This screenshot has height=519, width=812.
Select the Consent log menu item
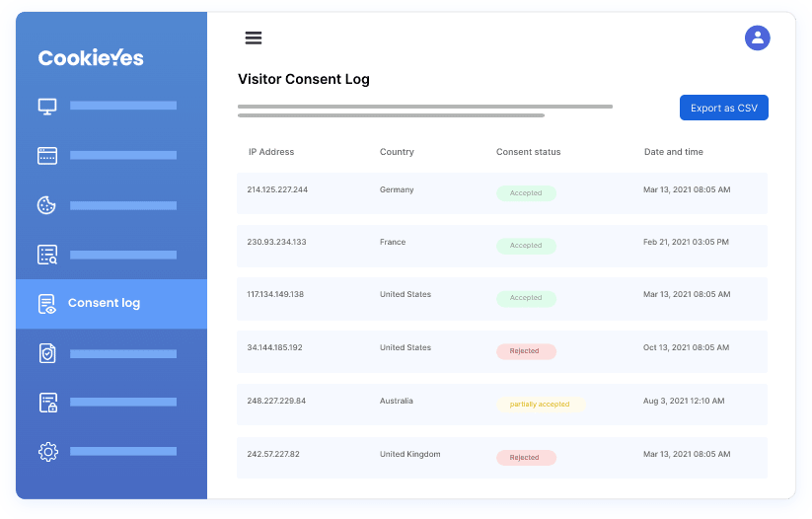pos(111,304)
